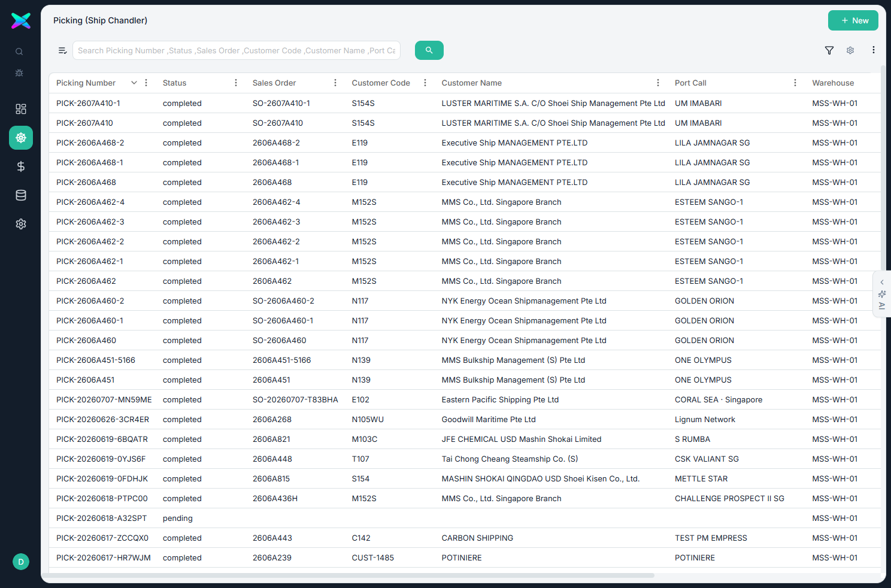Open Status column options menu

click(236, 83)
